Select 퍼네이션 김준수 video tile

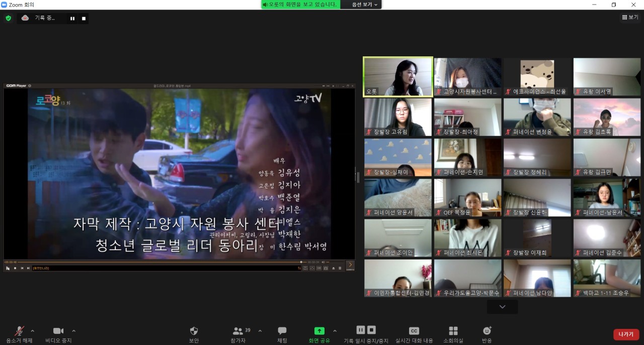[x=607, y=237]
